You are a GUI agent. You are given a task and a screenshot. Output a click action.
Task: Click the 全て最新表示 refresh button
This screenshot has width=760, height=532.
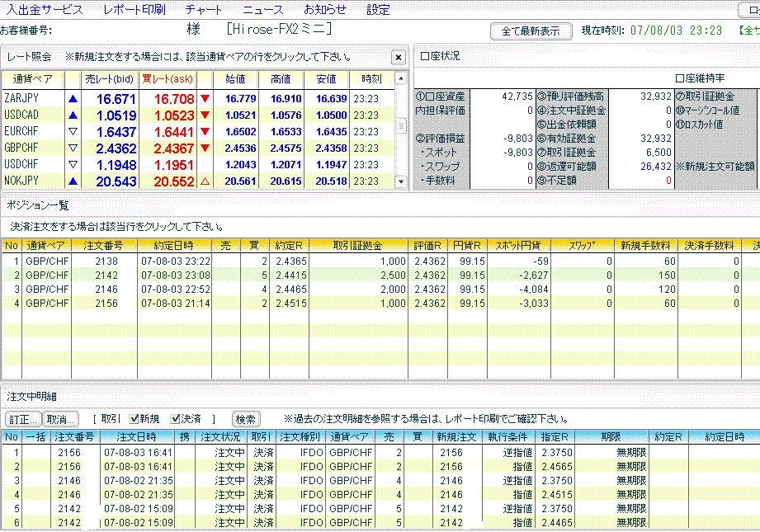(x=531, y=31)
